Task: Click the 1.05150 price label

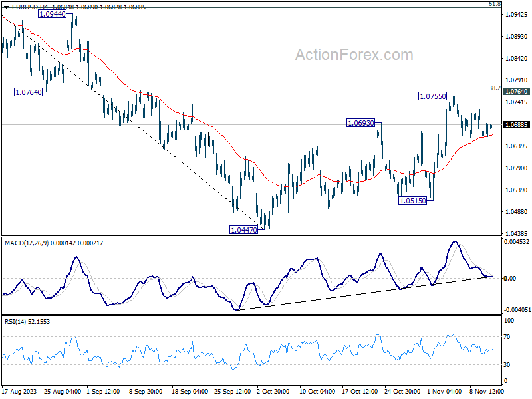Action: [x=412, y=201]
